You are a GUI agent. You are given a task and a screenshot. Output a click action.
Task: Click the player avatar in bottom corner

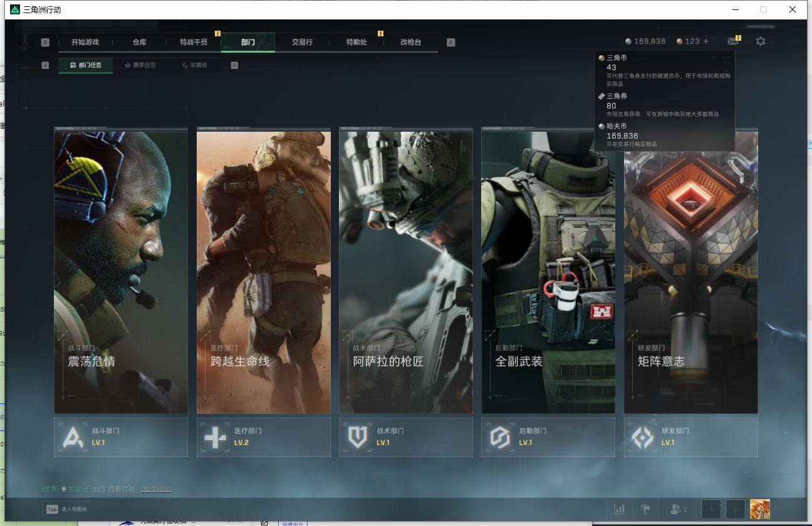pos(760,509)
